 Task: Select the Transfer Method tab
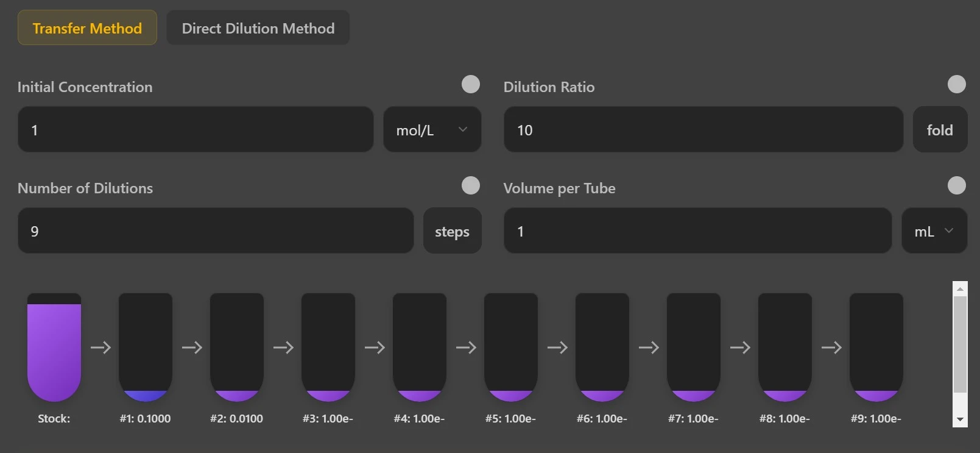pos(87,27)
